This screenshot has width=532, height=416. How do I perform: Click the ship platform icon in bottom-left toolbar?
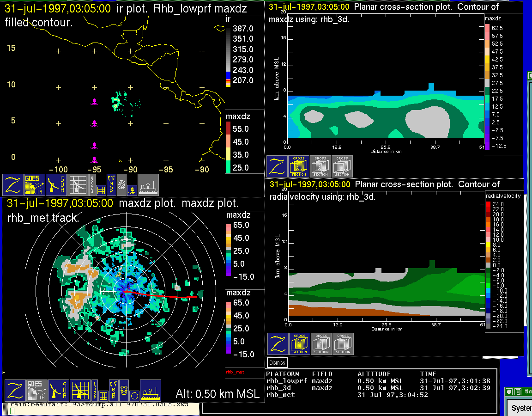click(150, 391)
